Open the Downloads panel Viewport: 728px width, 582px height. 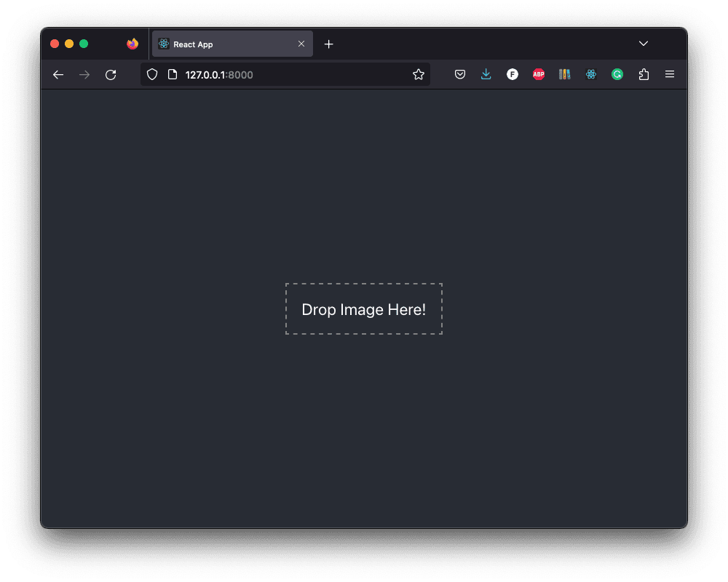pos(486,74)
